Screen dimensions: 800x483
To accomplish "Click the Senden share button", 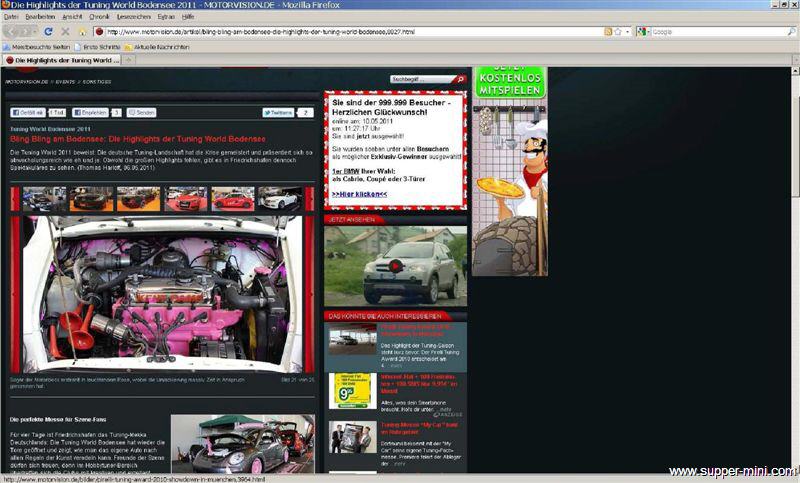I will (141, 113).
